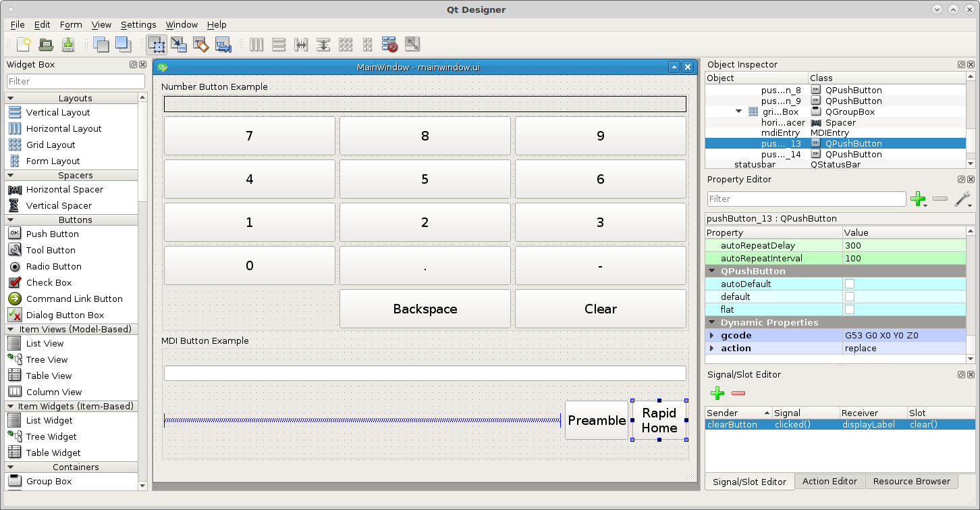Click the Preamble button on the form
980x510 pixels.
click(597, 420)
